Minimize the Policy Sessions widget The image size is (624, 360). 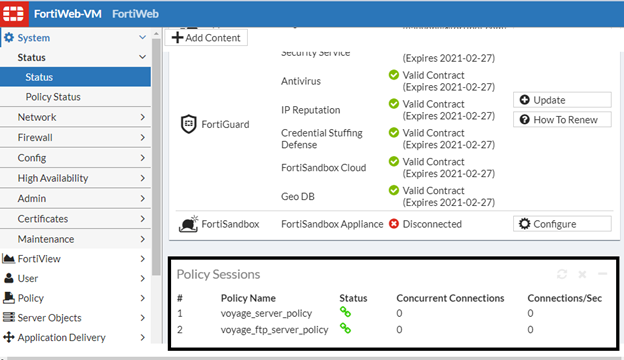coord(603,274)
